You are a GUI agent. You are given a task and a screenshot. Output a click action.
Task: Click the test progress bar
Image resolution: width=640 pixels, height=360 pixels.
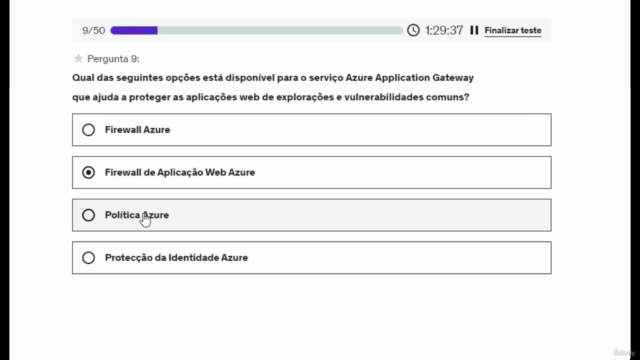(x=256, y=31)
